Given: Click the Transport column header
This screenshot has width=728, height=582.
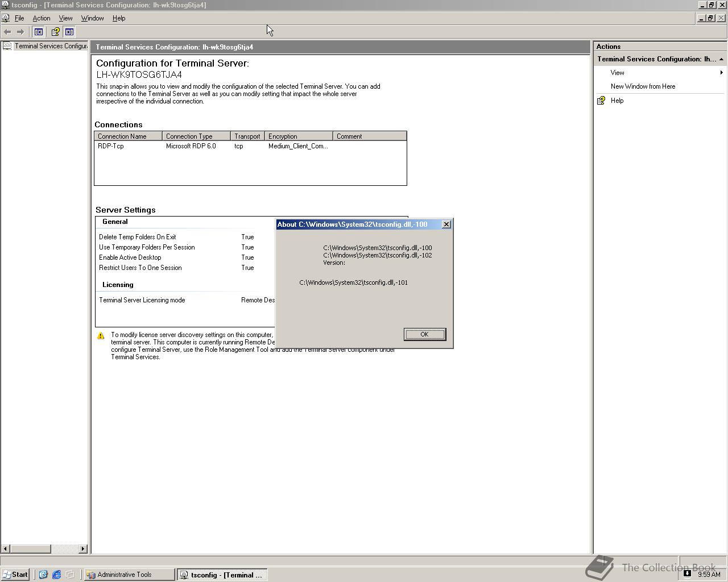Looking at the screenshot, I should pyautogui.click(x=247, y=136).
